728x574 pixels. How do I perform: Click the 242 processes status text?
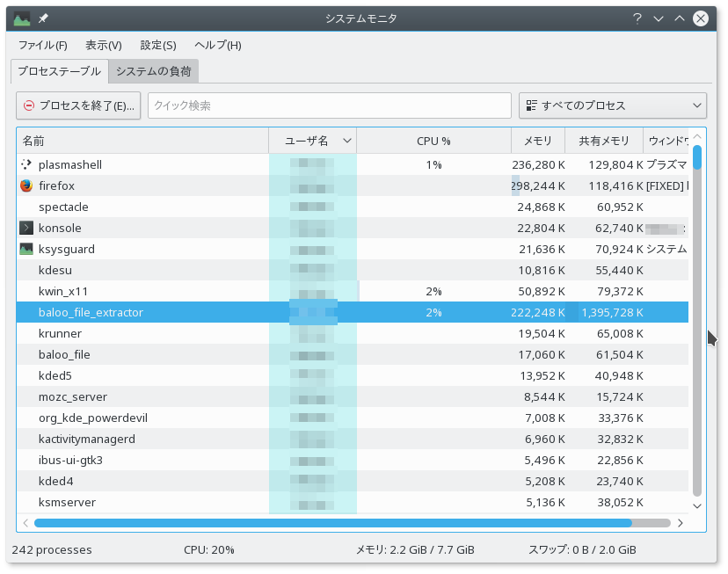52,550
